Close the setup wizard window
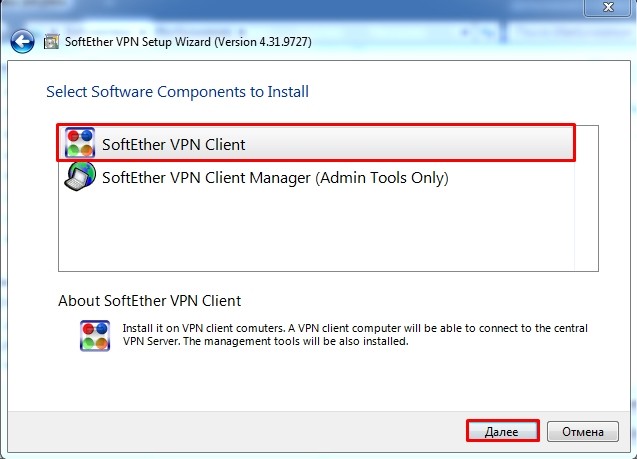This screenshot has width=637, height=459. point(608,7)
